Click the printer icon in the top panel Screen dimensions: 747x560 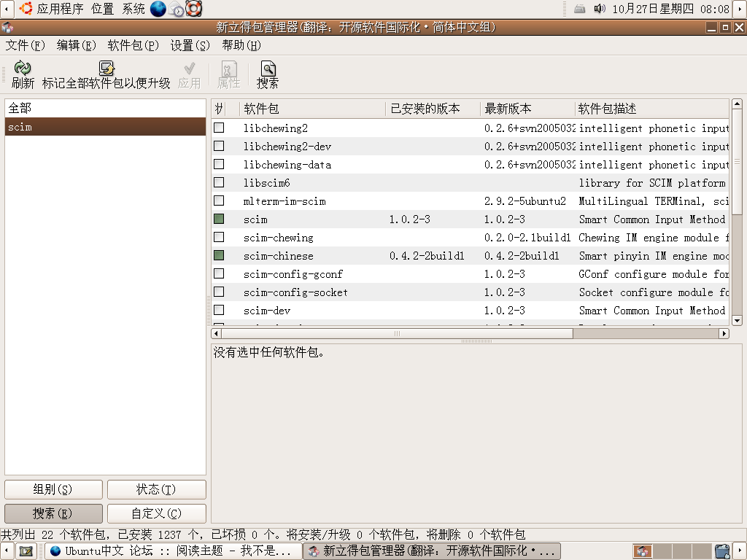(x=580, y=9)
